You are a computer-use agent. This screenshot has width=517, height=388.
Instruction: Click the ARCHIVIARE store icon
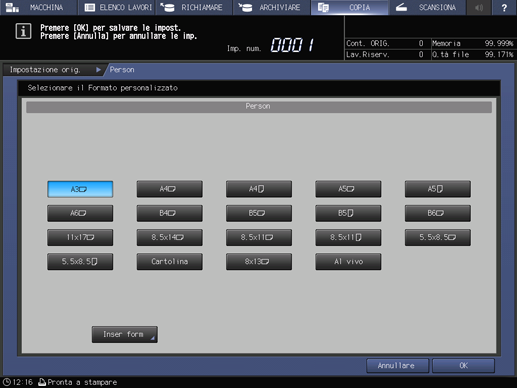click(x=245, y=7)
